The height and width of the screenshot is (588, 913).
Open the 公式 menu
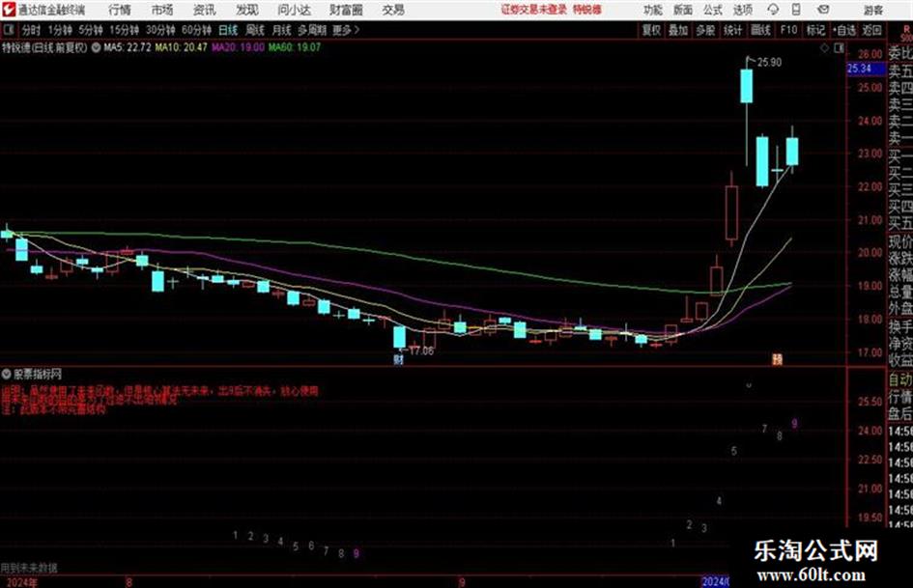[x=713, y=10]
